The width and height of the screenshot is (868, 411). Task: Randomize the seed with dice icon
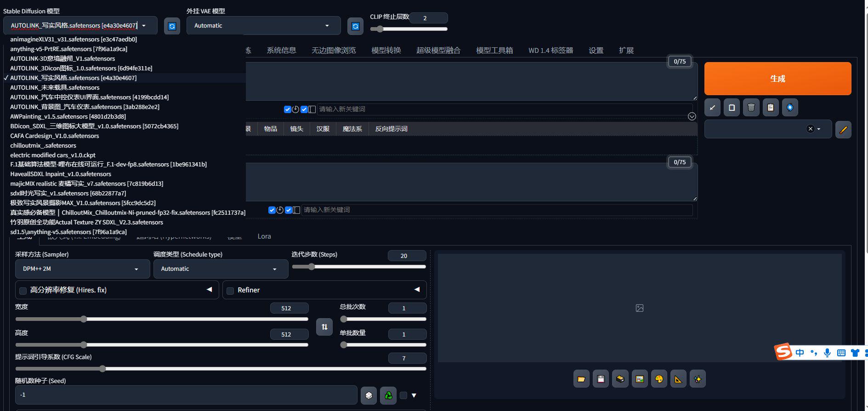[x=369, y=395]
